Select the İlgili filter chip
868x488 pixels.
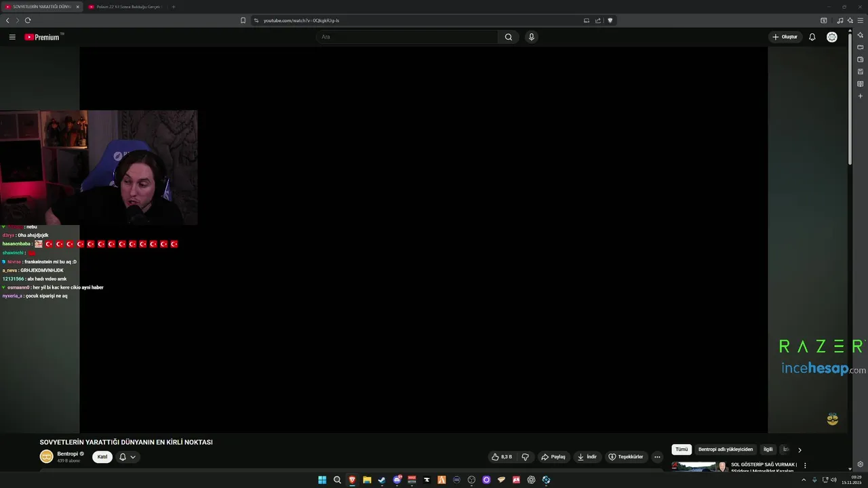(x=768, y=449)
